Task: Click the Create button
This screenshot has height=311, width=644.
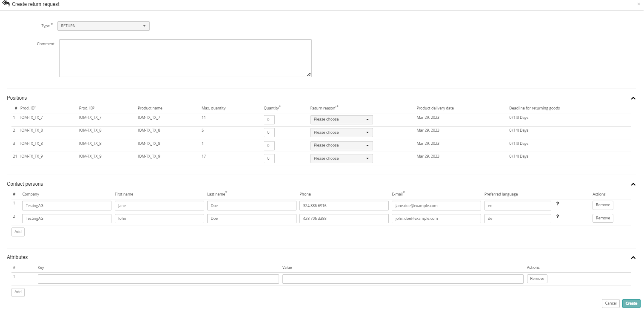Action: click(x=631, y=303)
